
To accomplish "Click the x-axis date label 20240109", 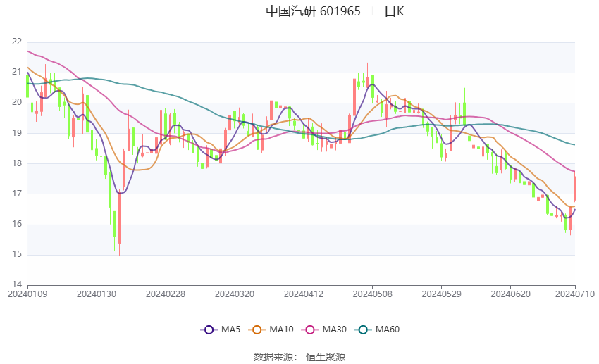I will coord(27,294).
